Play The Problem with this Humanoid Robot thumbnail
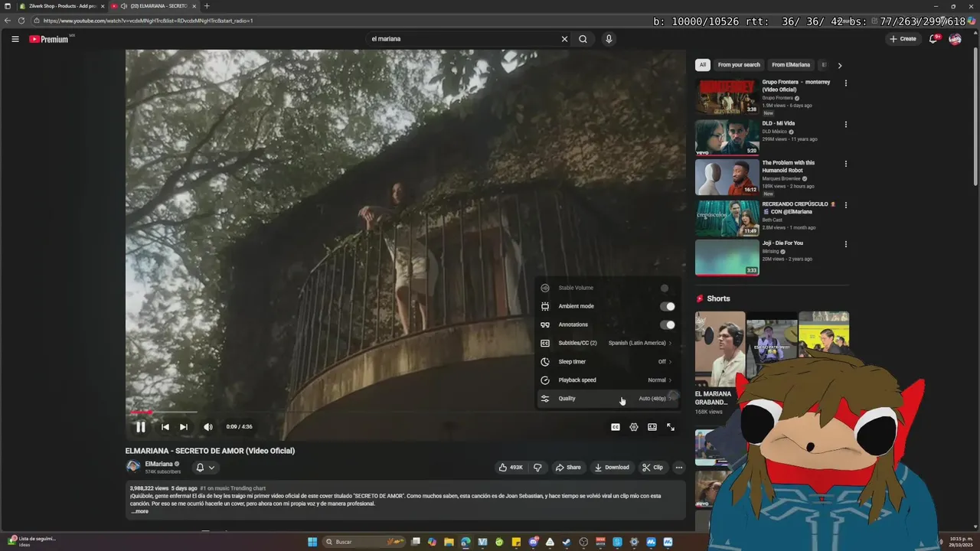Image resolution: width=980 pixels, height=551 pixels. [x=727, y=178]
